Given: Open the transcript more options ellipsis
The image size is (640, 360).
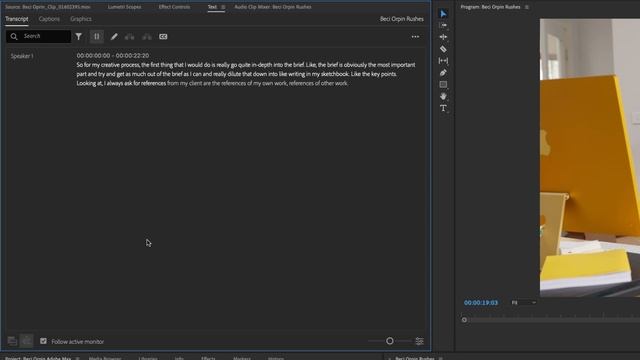Looking at the screenshot, I should [415, 37].
